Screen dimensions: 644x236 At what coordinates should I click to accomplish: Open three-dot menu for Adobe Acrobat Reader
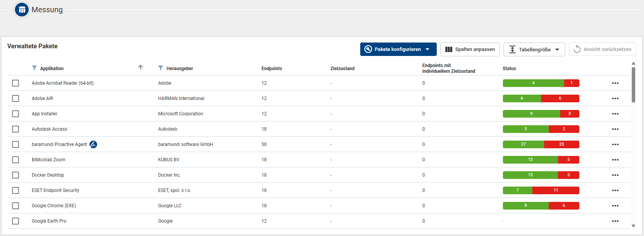coord(615,83)
